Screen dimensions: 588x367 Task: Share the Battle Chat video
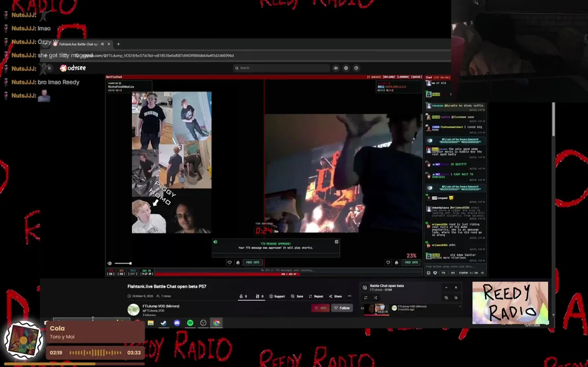[335, 296]
